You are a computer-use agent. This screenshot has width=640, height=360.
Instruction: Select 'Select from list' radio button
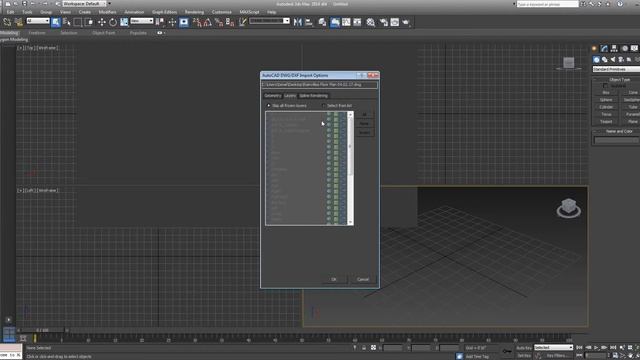coord(324,106)
